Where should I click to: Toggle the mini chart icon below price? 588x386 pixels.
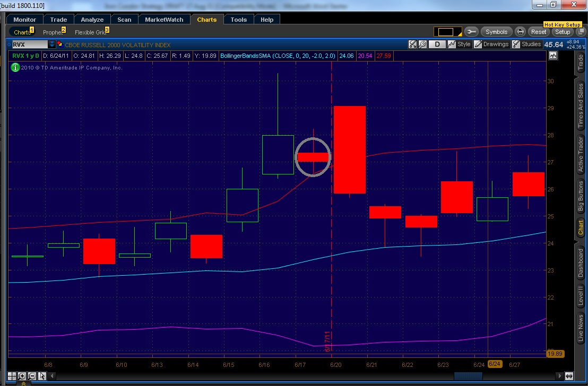click(554, 55)
